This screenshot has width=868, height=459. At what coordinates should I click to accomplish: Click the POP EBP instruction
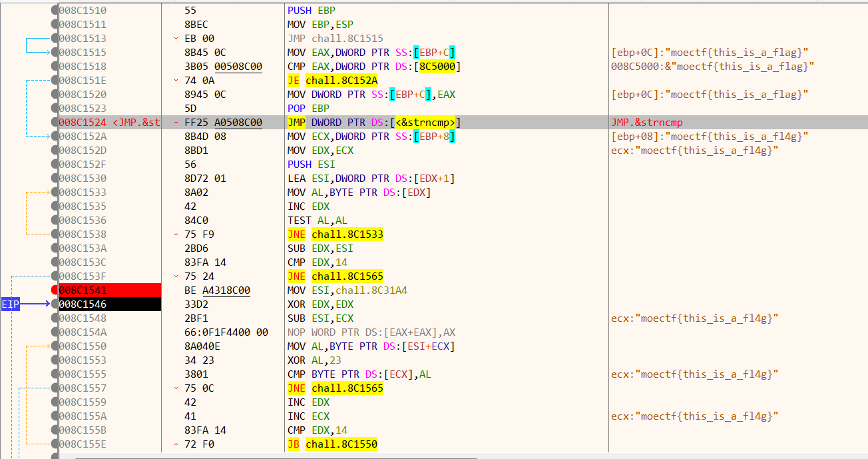pyautogui.click(x=308, y=109)
